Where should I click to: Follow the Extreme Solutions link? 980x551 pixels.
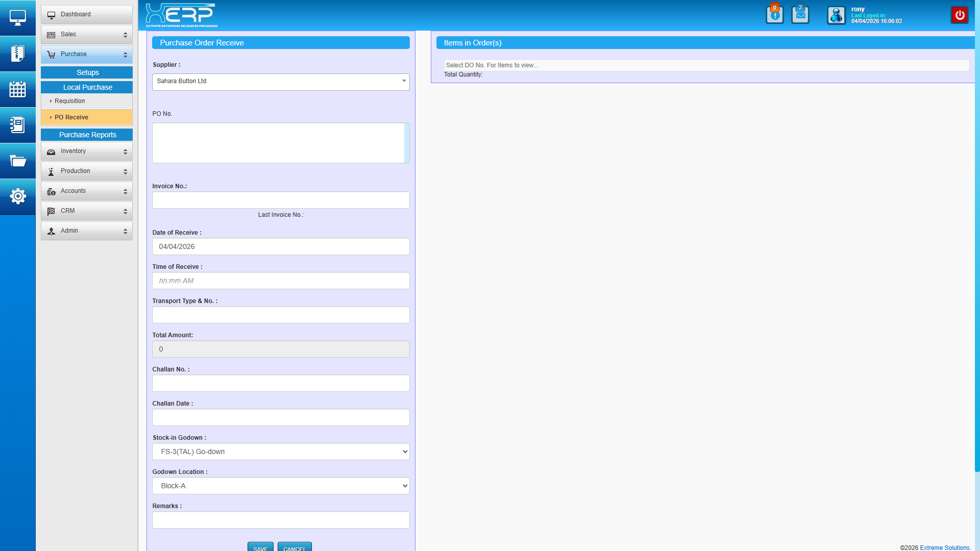coord(945,547)
